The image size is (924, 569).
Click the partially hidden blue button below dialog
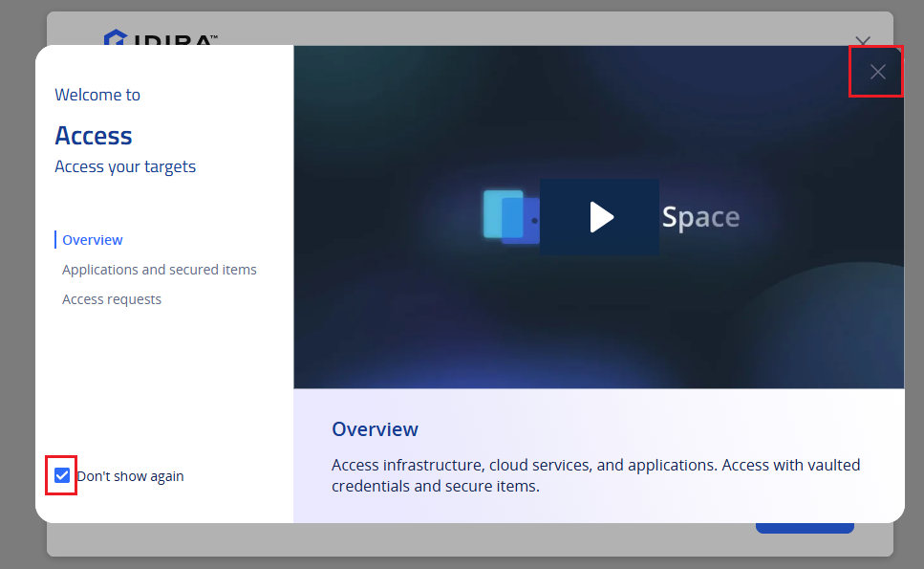click(805, 528)
